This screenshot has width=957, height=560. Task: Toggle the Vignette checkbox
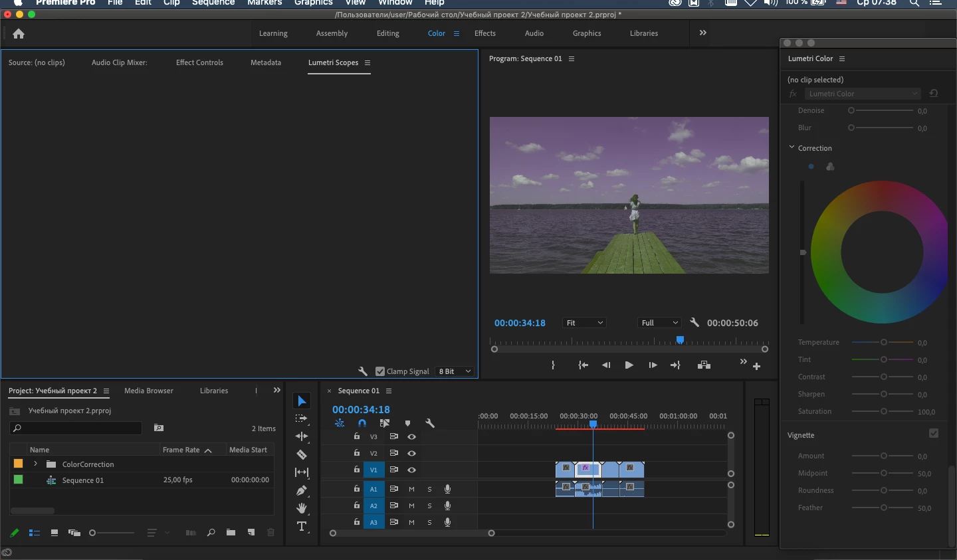coord(934,433)
